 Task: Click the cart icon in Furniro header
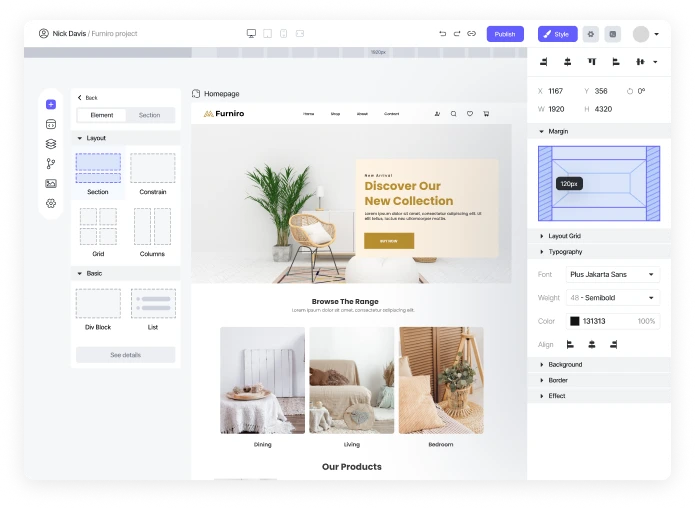486,114
